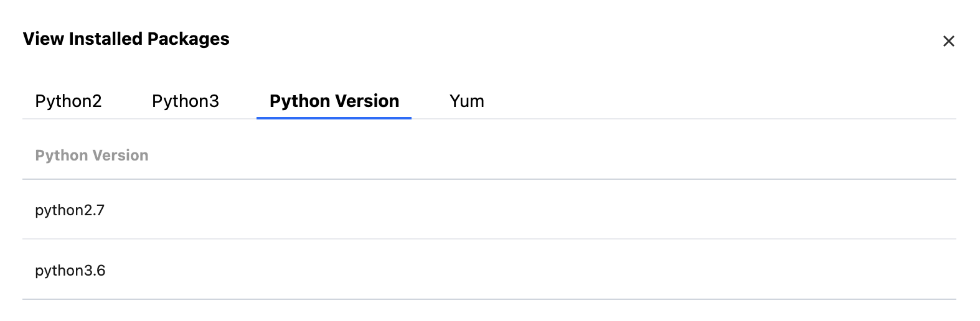Click the currently active underlined tab
Viewport: 980px width, 321px height.
334,101
